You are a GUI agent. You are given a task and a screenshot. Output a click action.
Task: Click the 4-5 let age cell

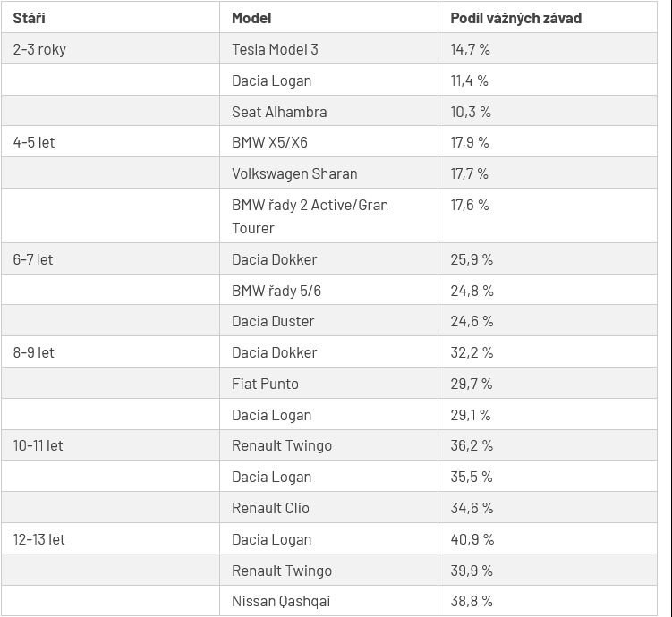tap(111, 141)
